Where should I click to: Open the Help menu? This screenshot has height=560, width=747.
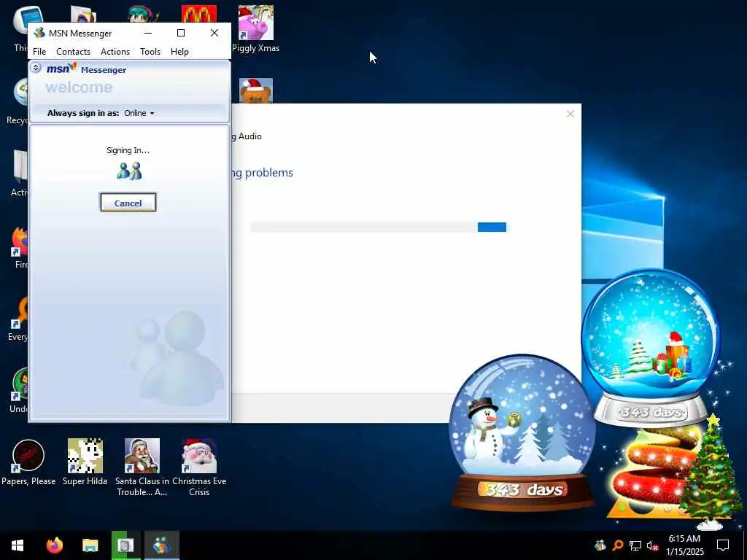click(179, 52)
